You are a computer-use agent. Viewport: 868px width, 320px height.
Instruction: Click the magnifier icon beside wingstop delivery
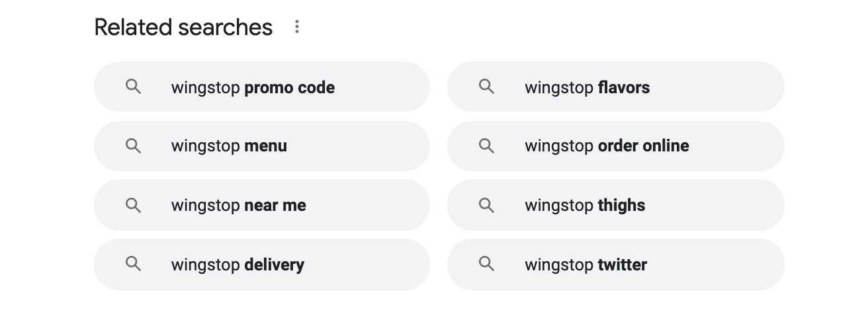pos(133,264)
